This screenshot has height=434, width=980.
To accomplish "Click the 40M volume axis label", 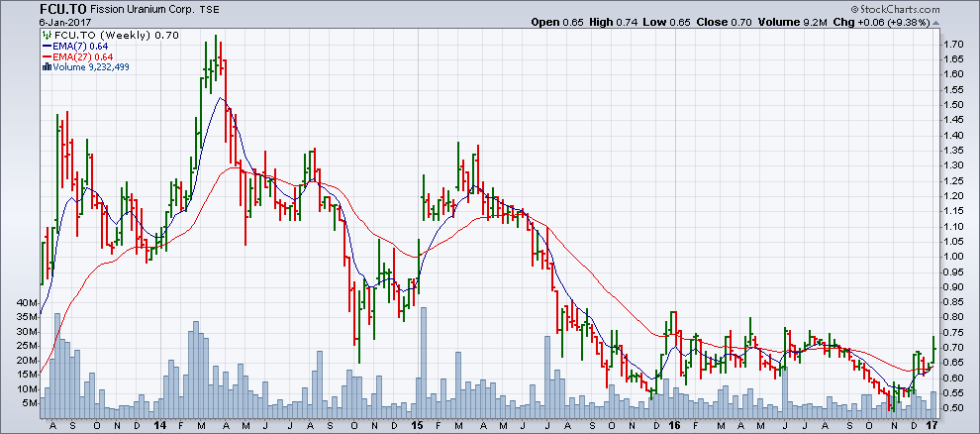I will (x=28, y=302).
